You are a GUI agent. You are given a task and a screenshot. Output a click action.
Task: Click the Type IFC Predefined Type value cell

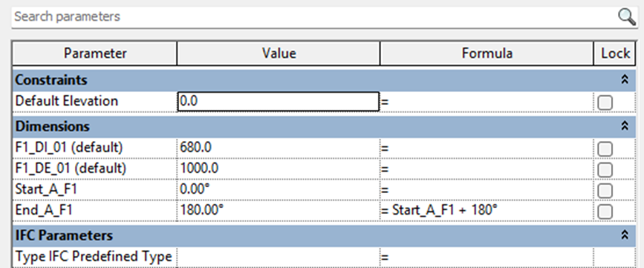click(x=279, y=257)
